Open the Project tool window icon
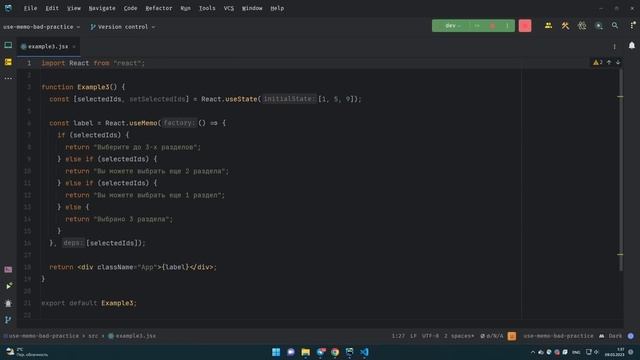Screen dimensions: 640x360 click(8, 45)
